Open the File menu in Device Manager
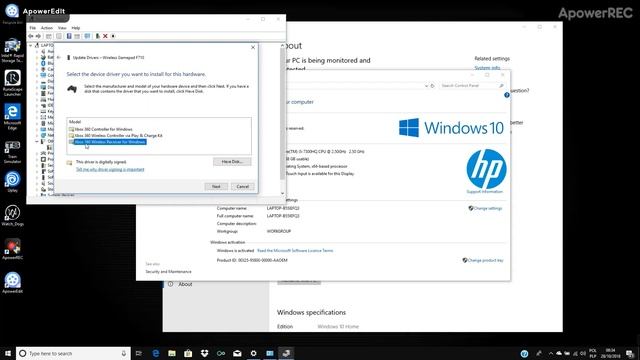 pyautogui.click(x=33, y=28)
